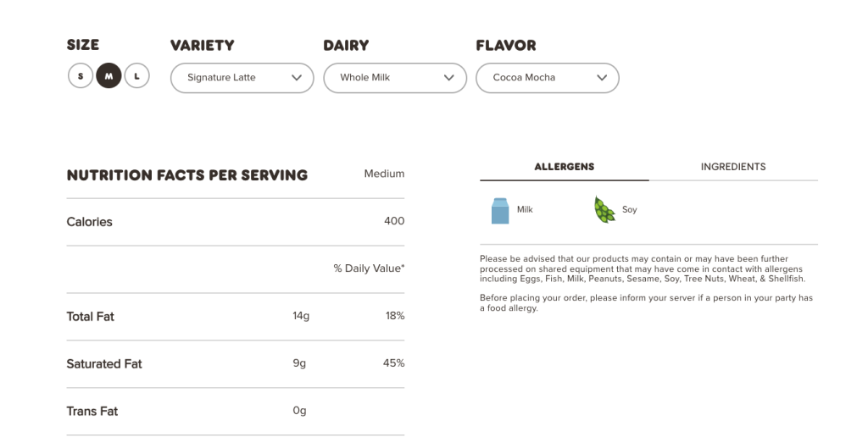Select the large size option
Viewport: 868px width, 437px height.
click(x=136, y=76)
